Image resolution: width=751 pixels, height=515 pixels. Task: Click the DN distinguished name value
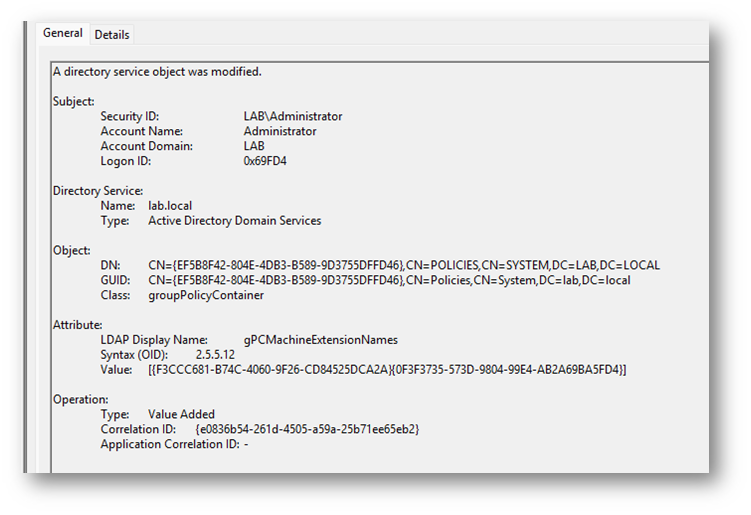(404, 266)
